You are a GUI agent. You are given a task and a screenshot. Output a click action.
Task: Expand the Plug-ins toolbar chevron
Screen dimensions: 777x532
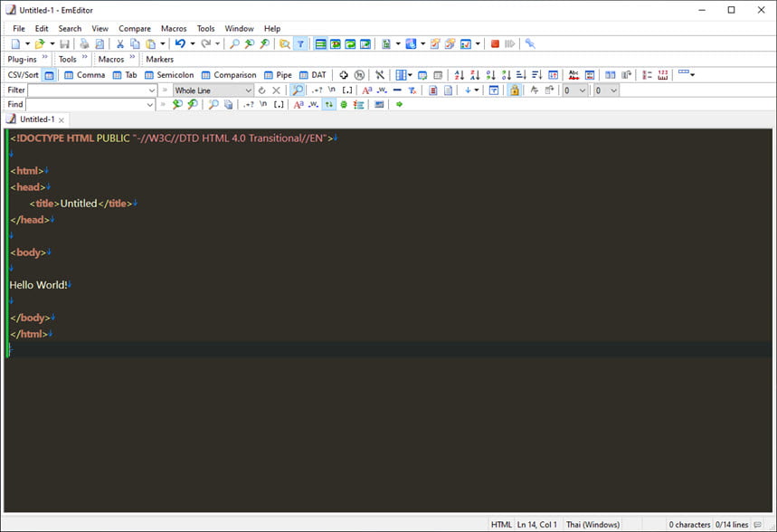(45, 57)
